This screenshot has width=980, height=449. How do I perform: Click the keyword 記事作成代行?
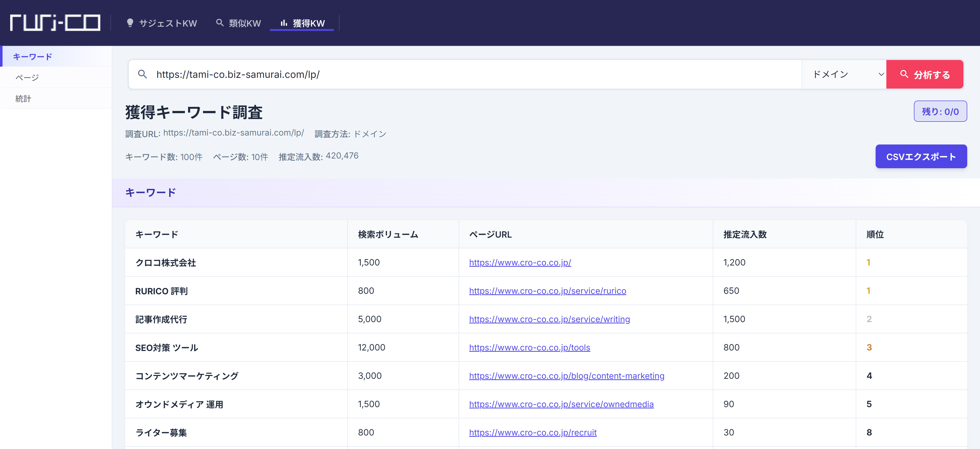(161, 319)
